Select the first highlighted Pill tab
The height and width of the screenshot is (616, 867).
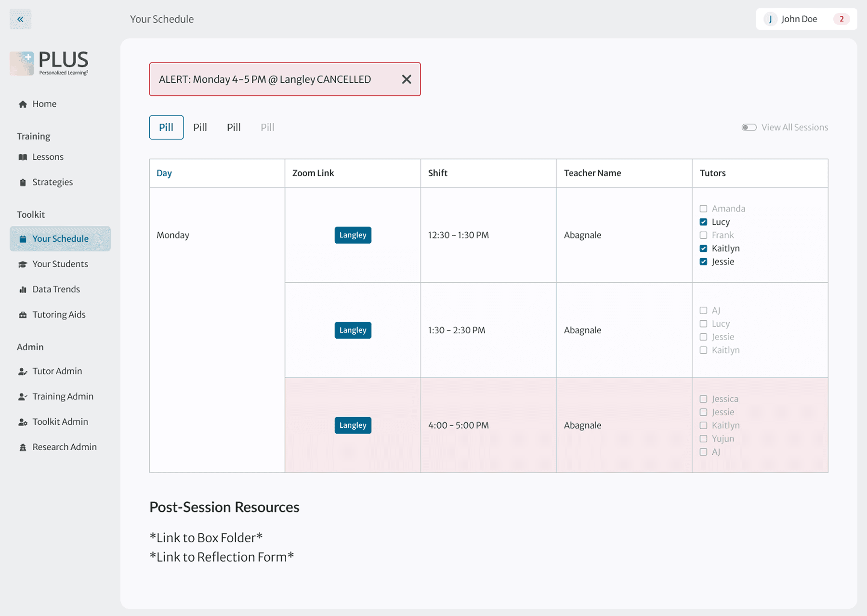coord(166,127)
